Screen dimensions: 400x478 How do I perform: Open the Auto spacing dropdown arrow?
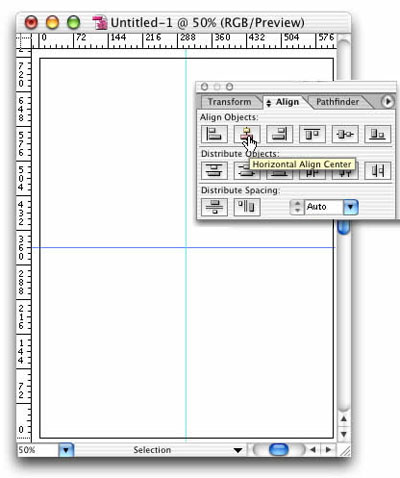coord(350,207)
